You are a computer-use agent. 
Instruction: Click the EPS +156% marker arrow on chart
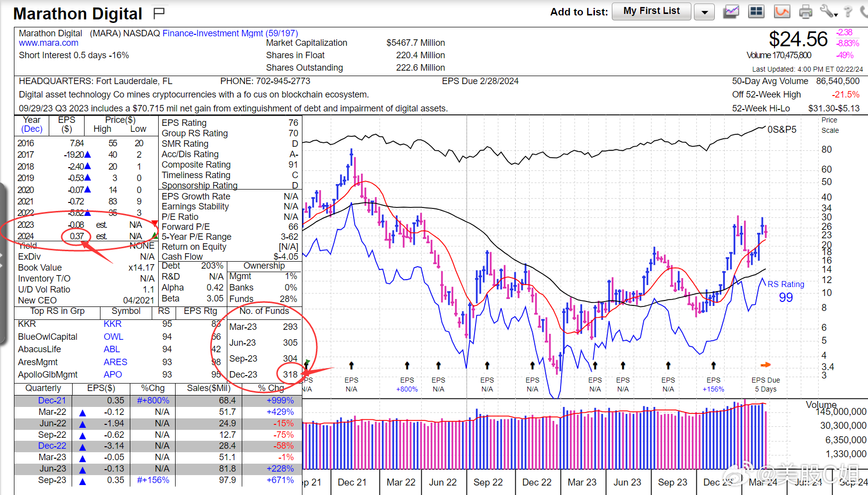[713, 366]
